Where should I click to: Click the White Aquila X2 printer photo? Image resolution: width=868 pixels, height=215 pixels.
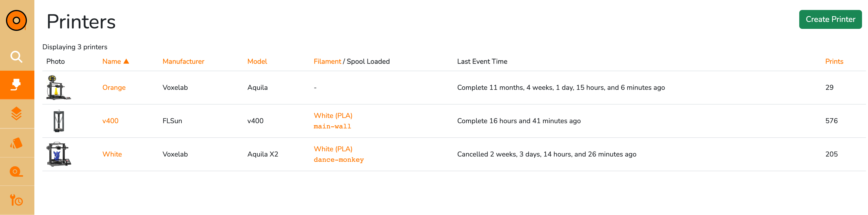point(59,154)
